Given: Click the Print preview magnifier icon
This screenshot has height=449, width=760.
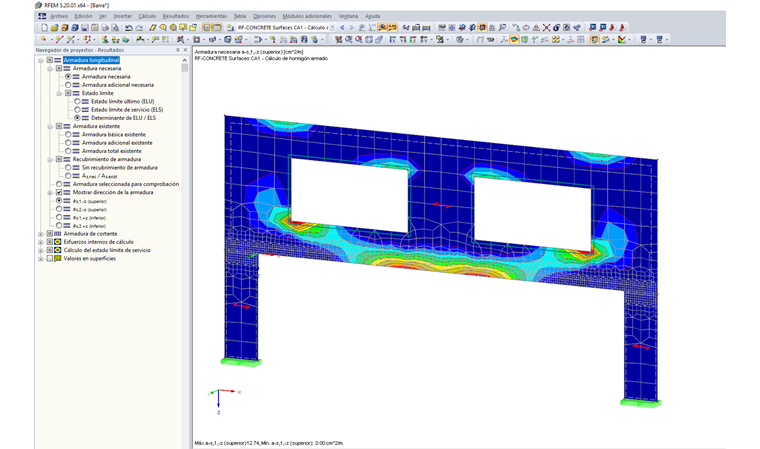Looking at the screenshot, I should click(x=115, y=28).
